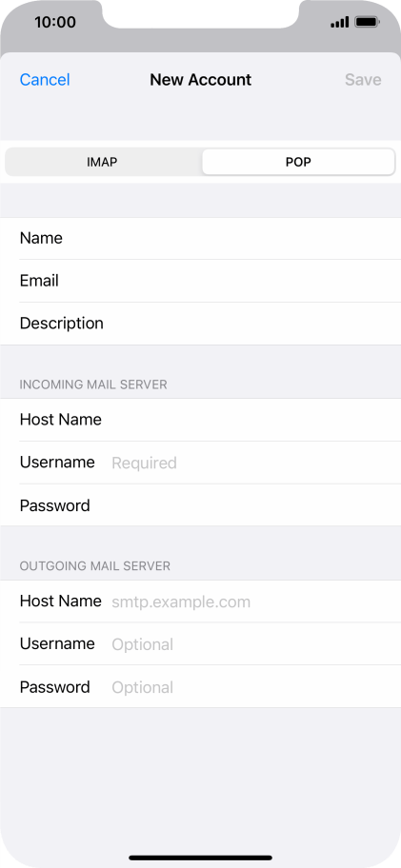The height and width of the screenshot is (868, 401).
Task: Focus the Email field
Action: 200,281
